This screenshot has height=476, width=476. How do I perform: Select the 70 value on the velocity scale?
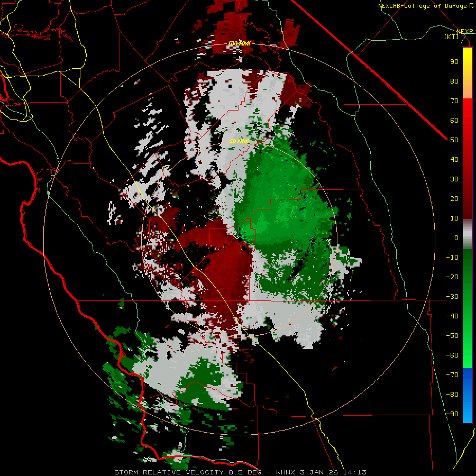tap(454, 101)
